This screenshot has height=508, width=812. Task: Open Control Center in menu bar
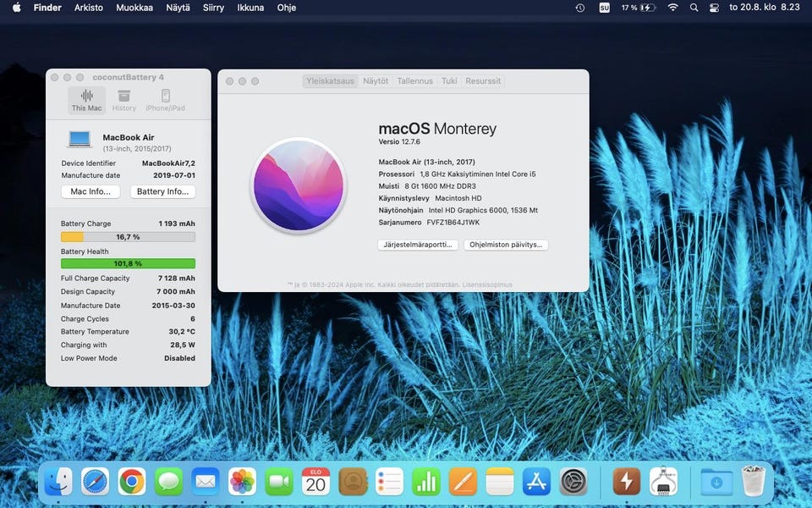click(714, 8)
